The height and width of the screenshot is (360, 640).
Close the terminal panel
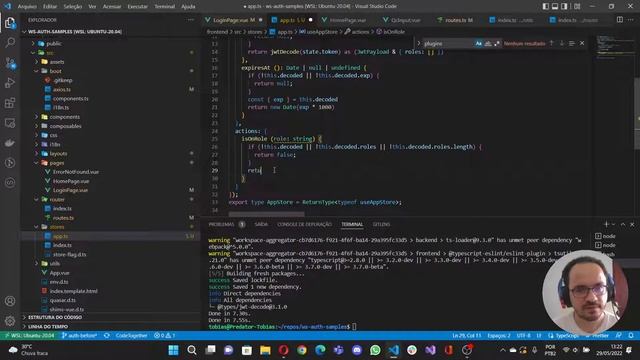tap(632, 224)
